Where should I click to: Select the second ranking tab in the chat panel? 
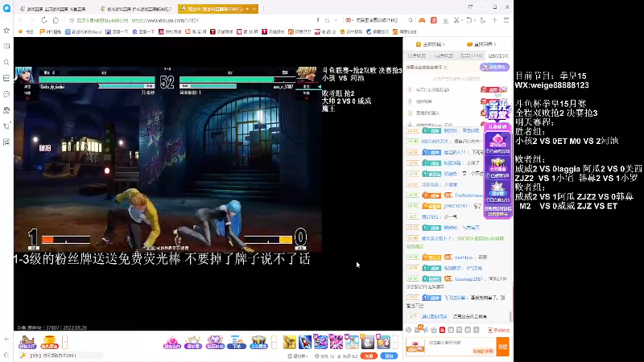pos(444,56)
